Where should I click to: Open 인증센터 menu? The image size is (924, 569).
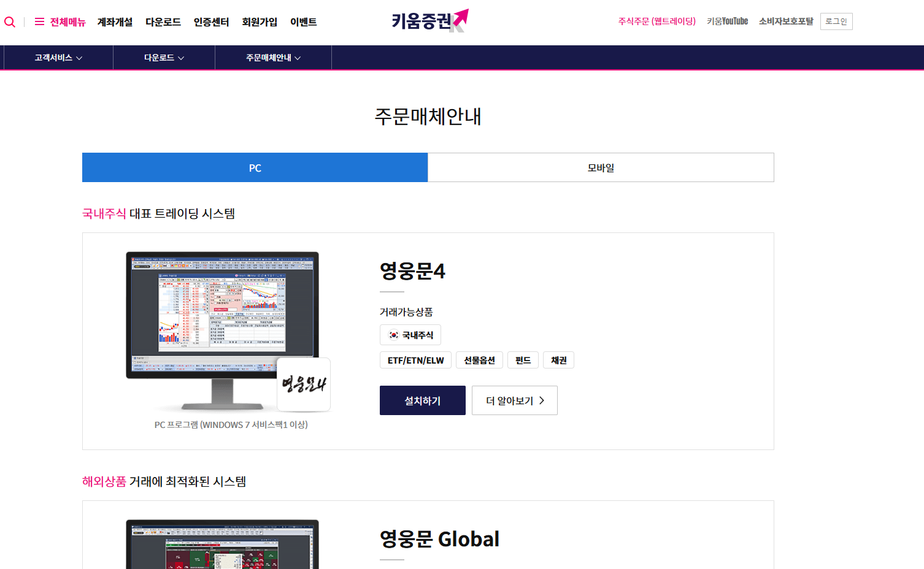pos(211,22)
